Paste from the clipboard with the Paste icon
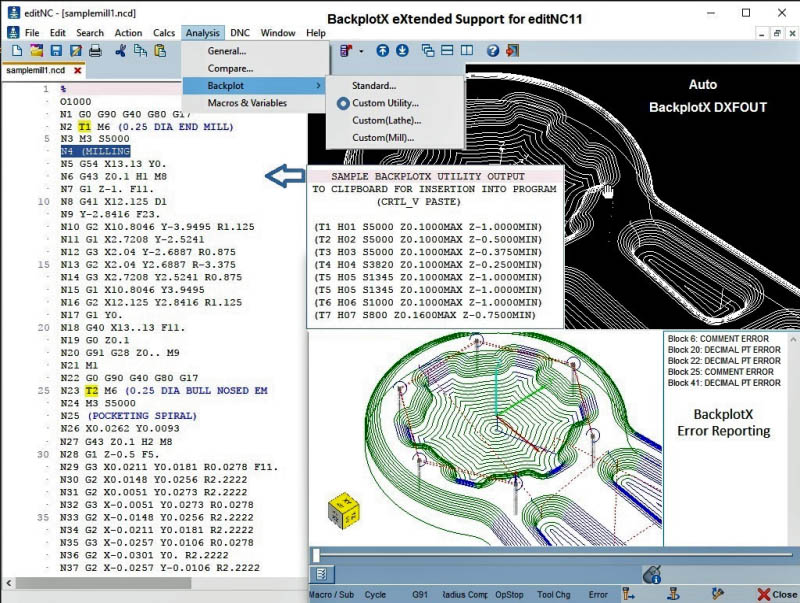The image size is (800, 603). (160, 51)
